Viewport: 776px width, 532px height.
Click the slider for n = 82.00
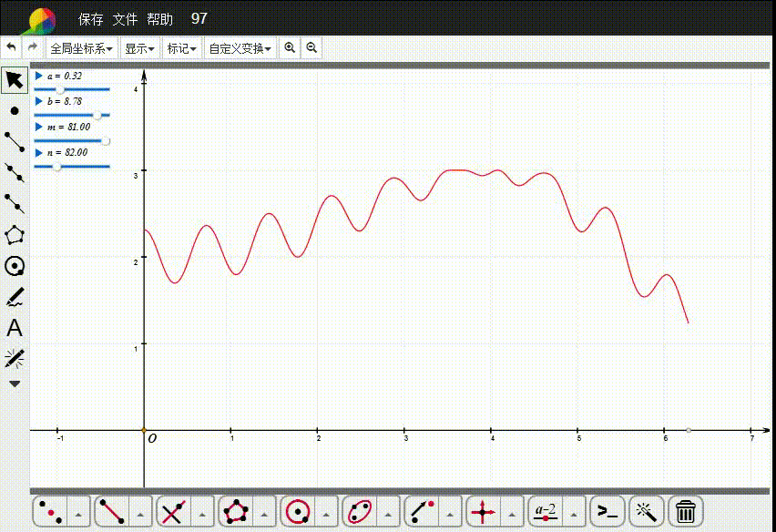coord(72,167)
